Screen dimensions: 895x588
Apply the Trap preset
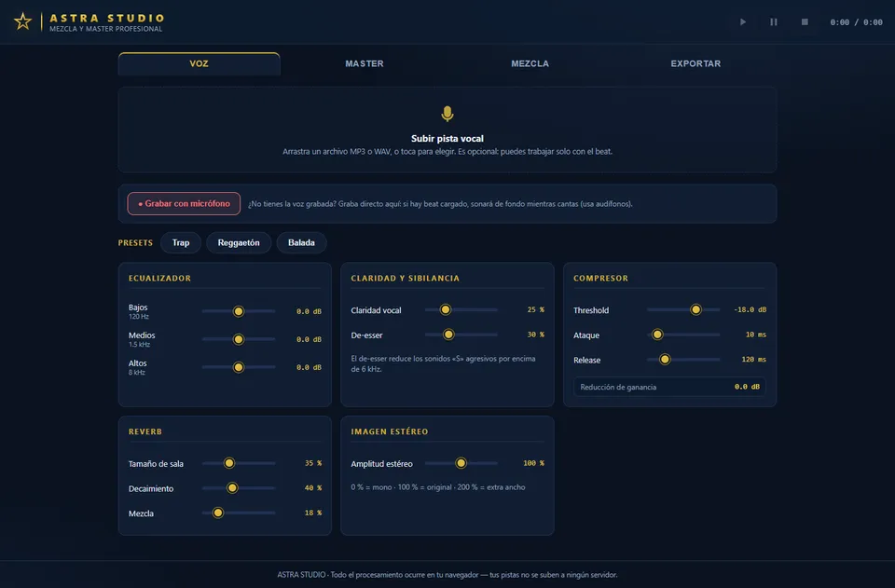180,242
